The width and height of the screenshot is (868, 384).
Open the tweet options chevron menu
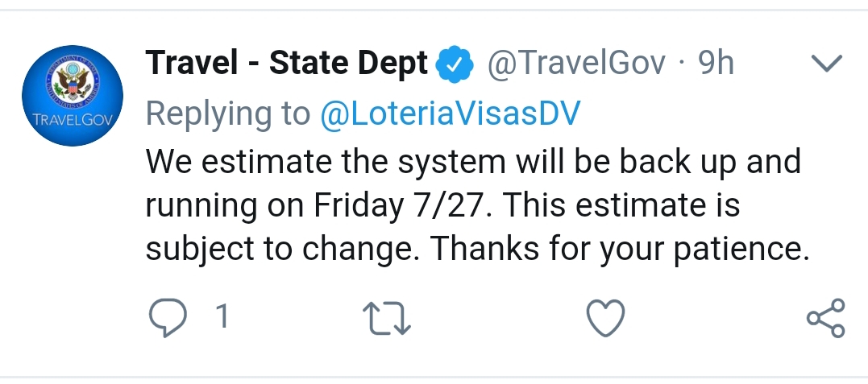tap(827, 64)
